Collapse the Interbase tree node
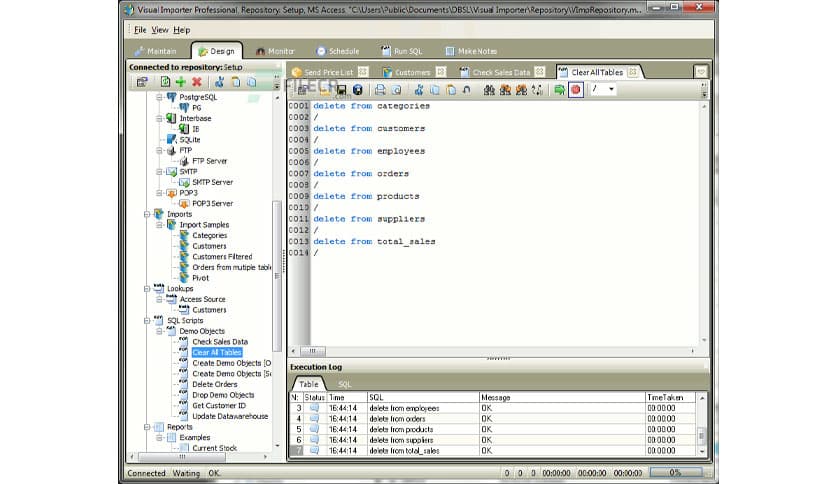The image size is (836, 484). (x=159, y=118)
